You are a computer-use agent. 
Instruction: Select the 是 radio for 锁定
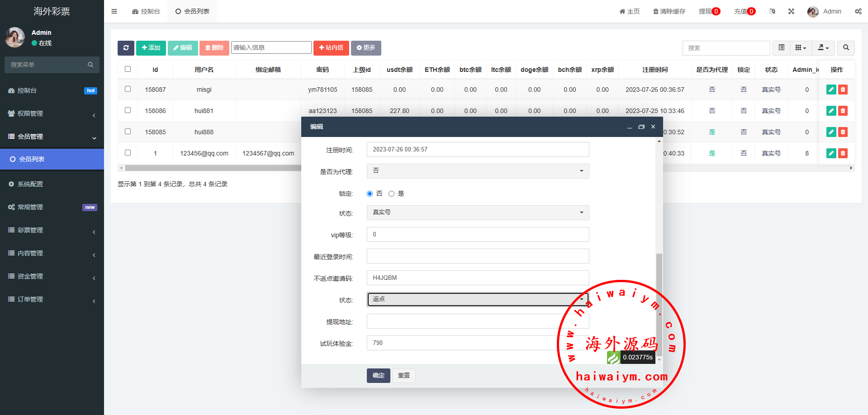(x=392, y=194)
